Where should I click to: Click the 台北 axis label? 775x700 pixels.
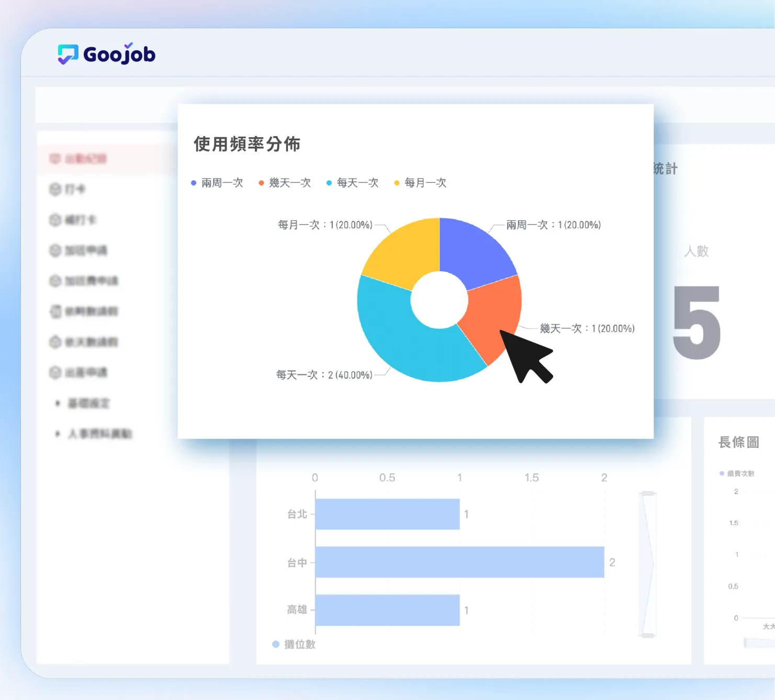point(297,514)
